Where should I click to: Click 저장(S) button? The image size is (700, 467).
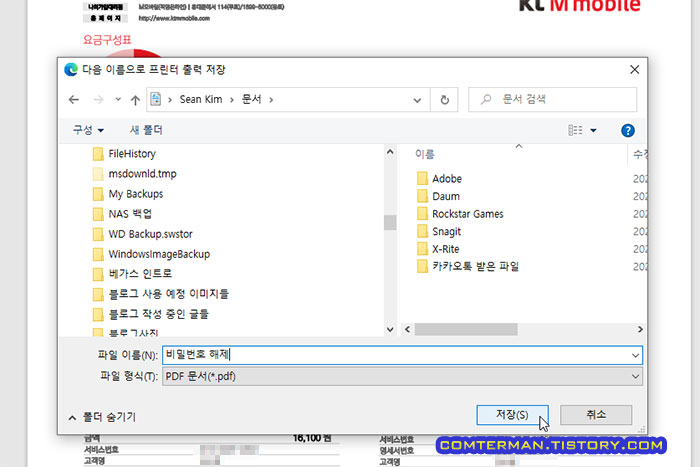(x=512, y=415)
